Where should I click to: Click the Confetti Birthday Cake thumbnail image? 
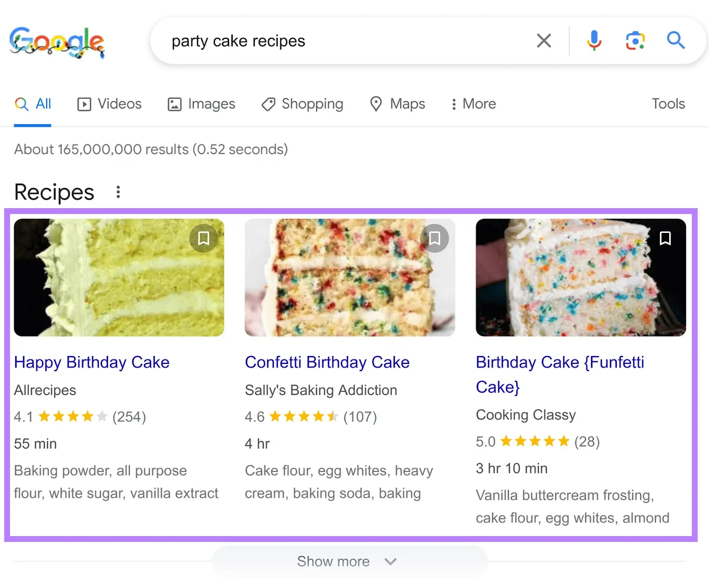click(350, 276)
